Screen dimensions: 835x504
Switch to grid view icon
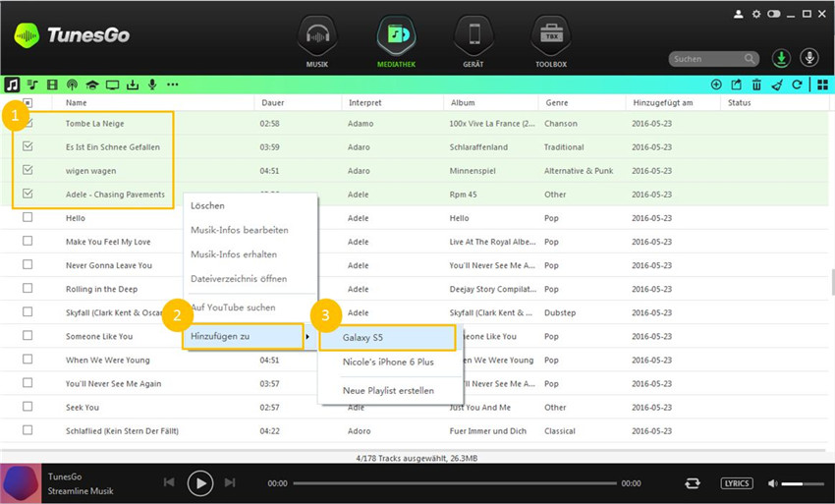click(823, 84)
